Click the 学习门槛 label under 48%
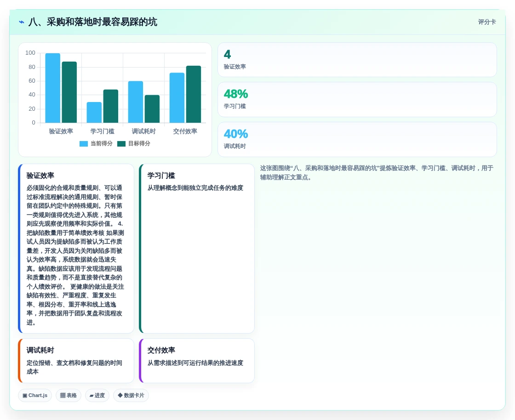Image resolution: width=515 pixels, height=420 pixels. (235, 106)
